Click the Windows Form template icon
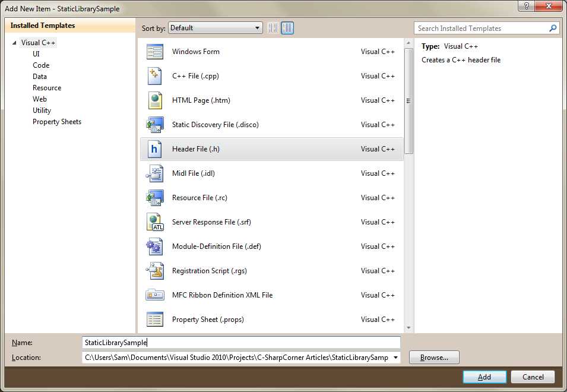Image resolution: width=567 pixels, height=392 pixels. [x=154, y=52]
